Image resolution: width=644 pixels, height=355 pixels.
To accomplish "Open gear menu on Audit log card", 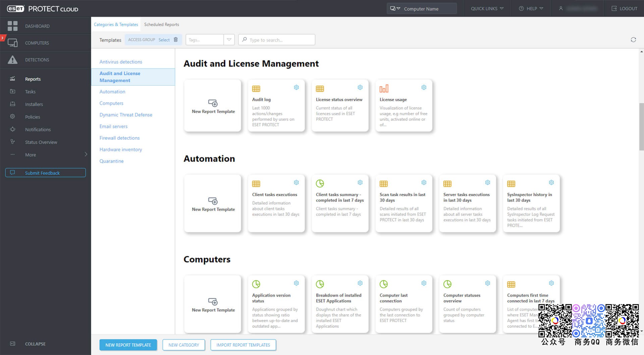I will [x=297, y=87].
